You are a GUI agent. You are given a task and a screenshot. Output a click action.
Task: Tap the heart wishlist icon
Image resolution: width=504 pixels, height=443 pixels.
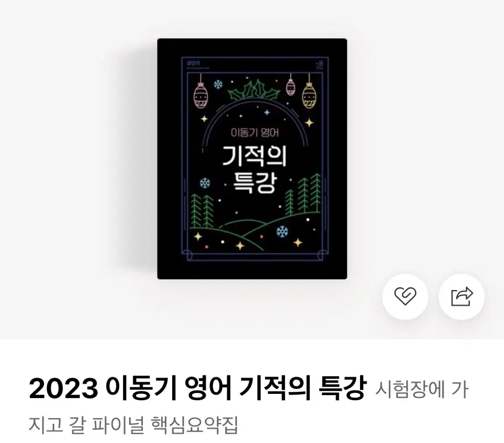pyautogui.click(x=405, y=296)
